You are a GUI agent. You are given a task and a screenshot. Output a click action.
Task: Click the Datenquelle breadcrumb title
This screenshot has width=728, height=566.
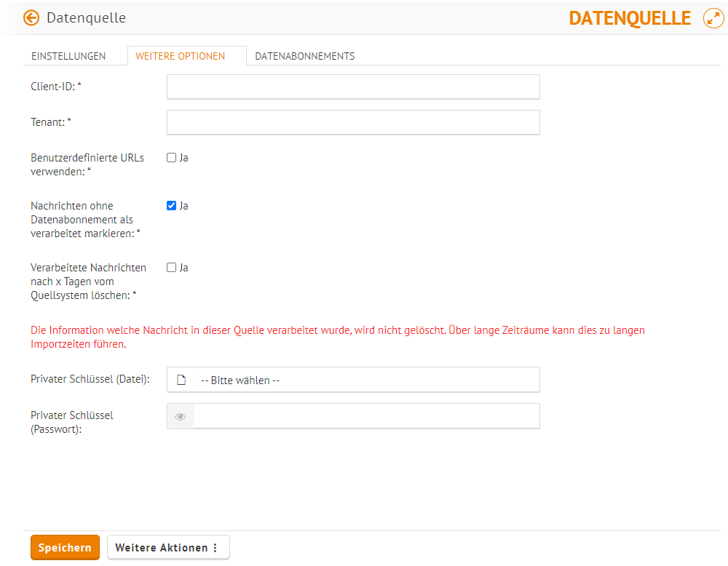(87, 18)
